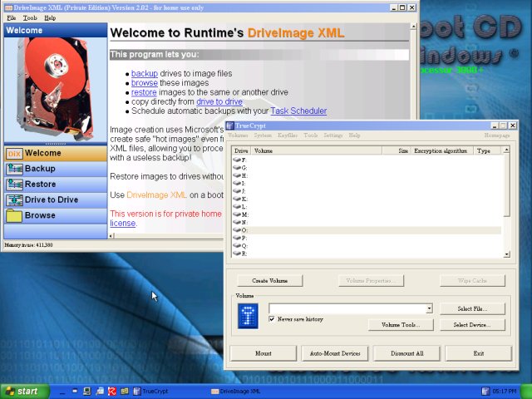This screenshot has height=399, width=532.
Task: Follow the browse hyperlink in the welcome page
Action: coord(145,83)
